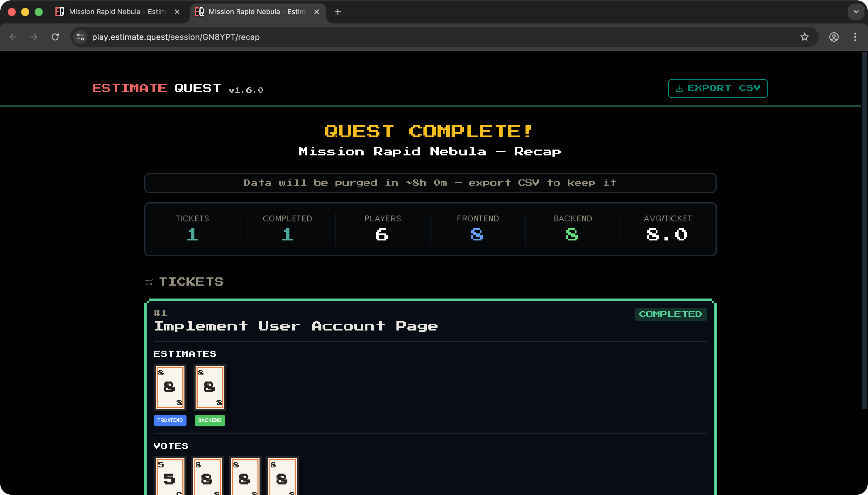Click the COMPLETED status badge
The image size is (868, 495).
670,314
